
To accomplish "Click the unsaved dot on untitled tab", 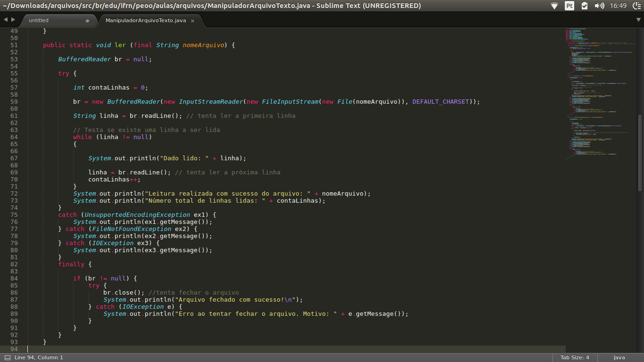I will point(87,21).
